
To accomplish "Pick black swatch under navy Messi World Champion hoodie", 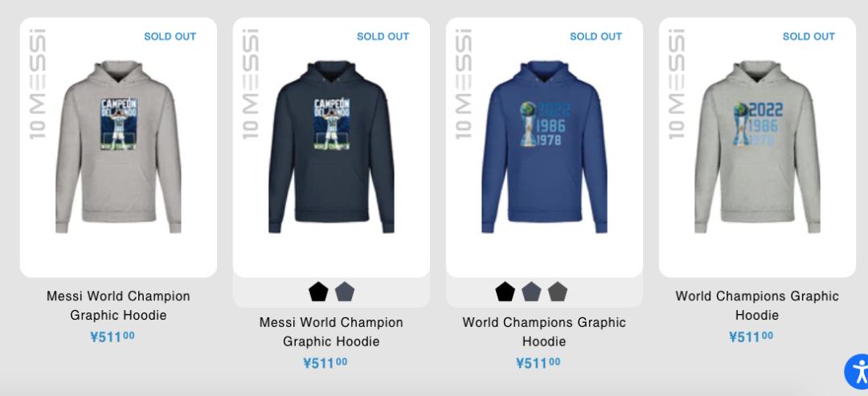I will pyautogui.click(x=318, y=292).
